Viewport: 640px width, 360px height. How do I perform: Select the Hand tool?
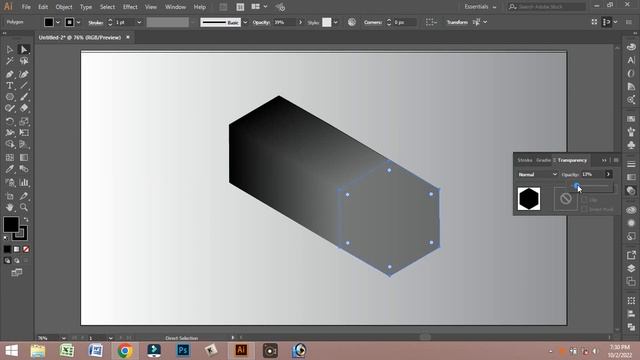10,207
